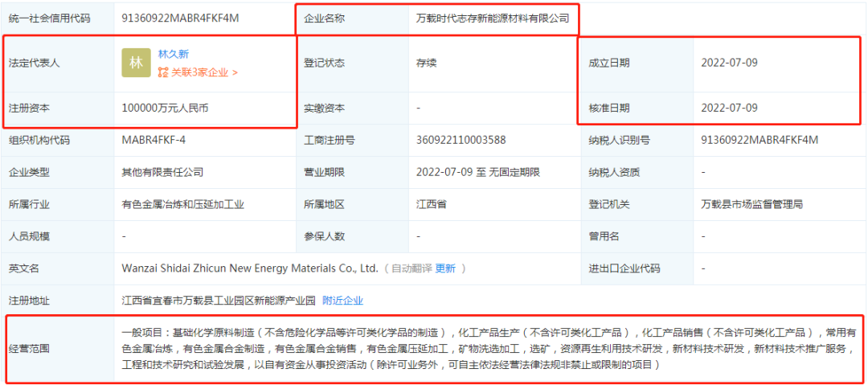This screenshot has height=385, width=868.
Task: Click the 工商注册号 label
Action: tap(330, 140)
